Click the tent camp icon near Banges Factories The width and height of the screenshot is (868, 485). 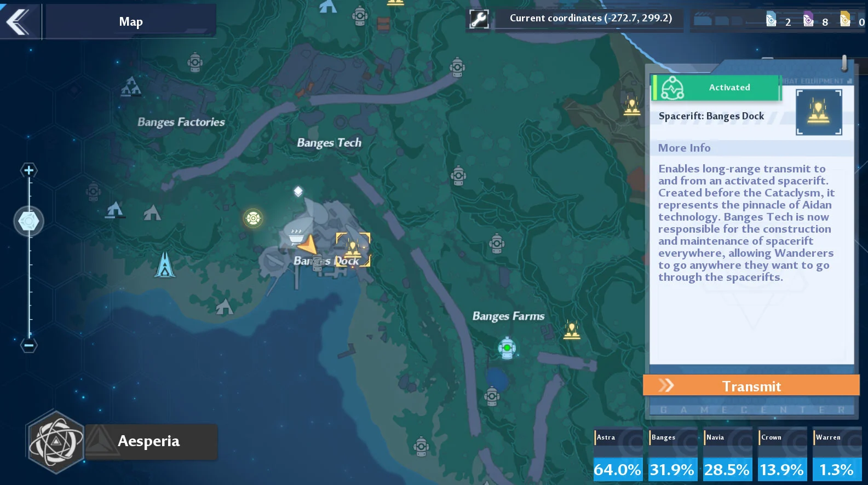click(x=131, y=87)
